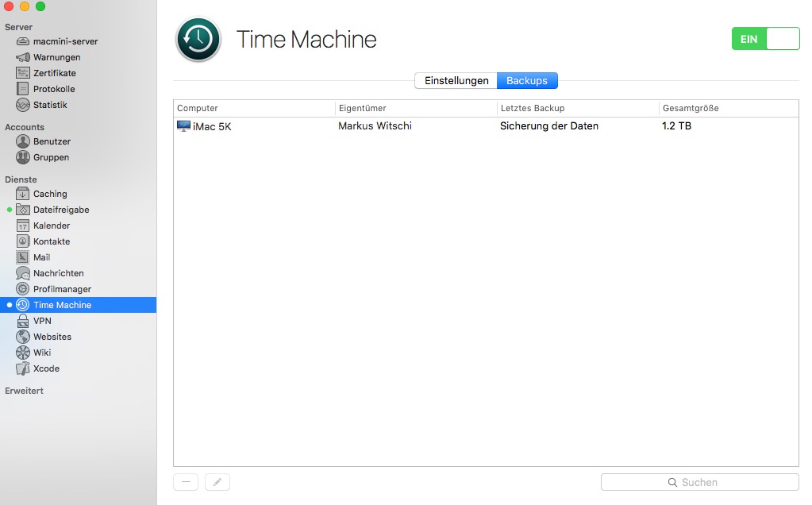This screenshot has height=505, width=812.
Task: Open Caching label in sidebar
Action: click(50, 194)
